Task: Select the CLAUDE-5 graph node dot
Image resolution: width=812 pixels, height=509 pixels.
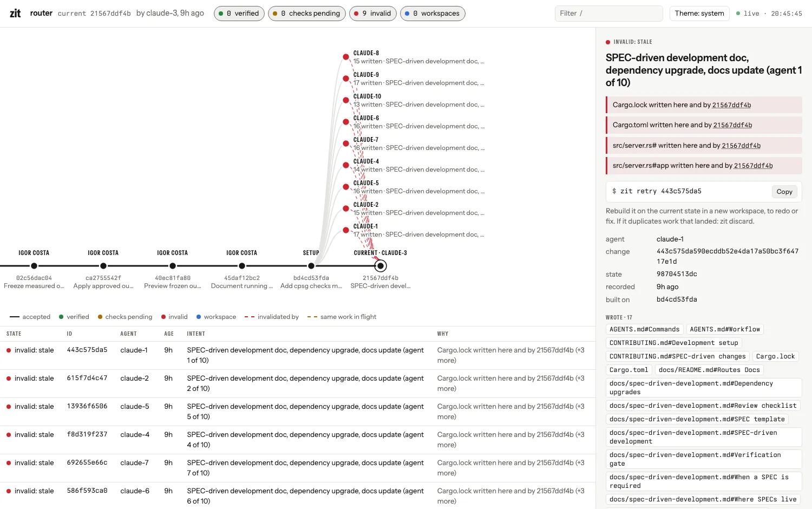Action: pos(346,187)
